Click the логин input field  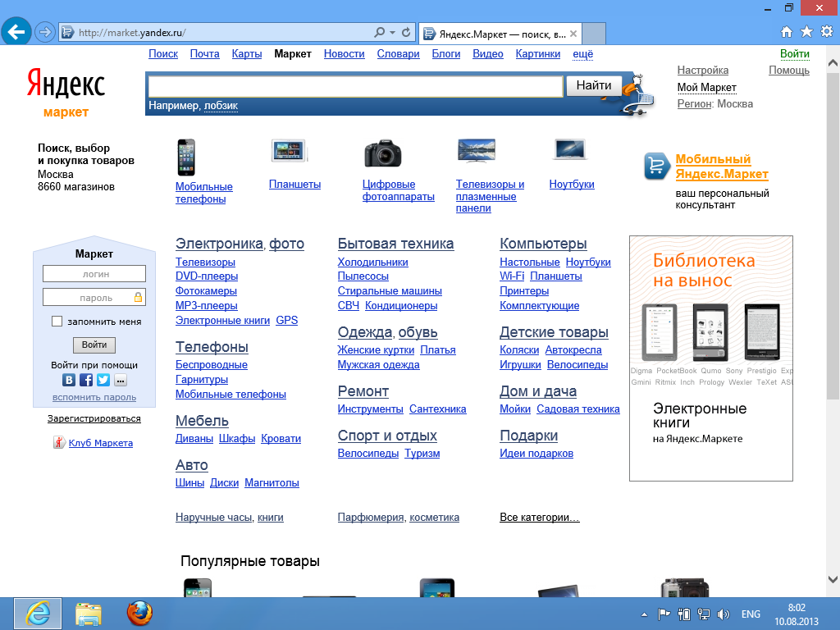pyautogui.click(x=94, y=274)
